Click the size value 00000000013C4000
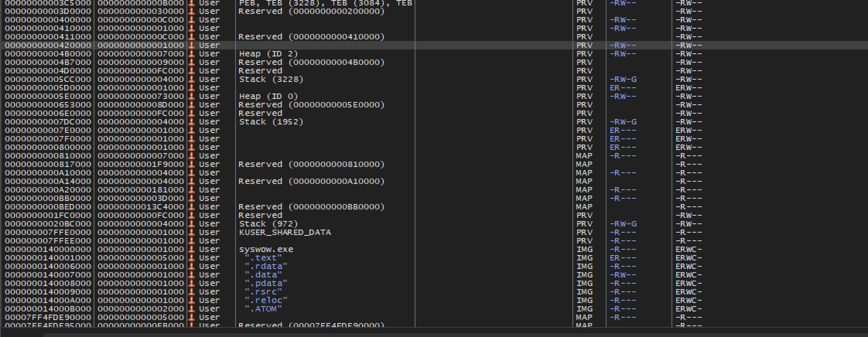868x337 pixels. (x=141, y=207)
